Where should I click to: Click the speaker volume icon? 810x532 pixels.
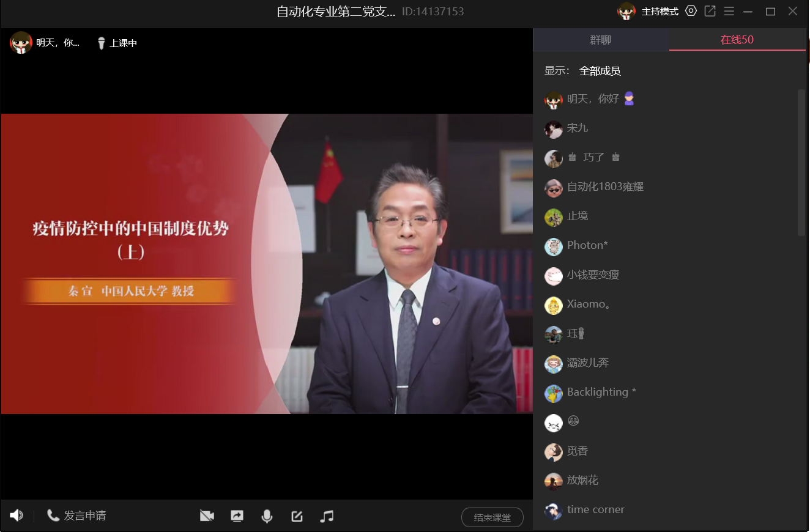[x=17, y=515]
